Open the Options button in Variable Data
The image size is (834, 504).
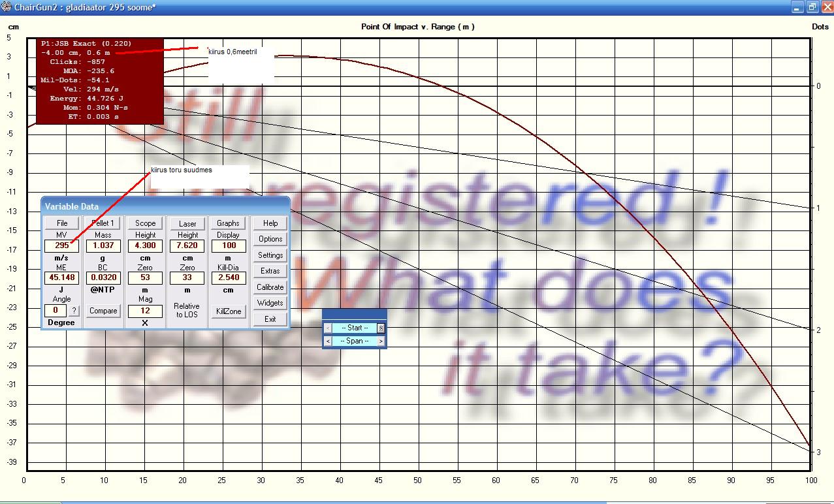(x=270, y=239)
